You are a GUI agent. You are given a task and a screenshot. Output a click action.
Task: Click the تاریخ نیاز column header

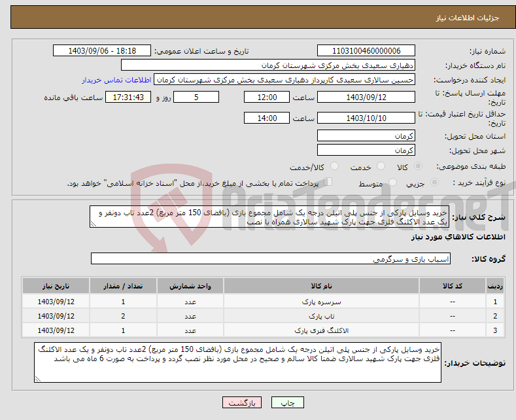(x=56, y=286)
